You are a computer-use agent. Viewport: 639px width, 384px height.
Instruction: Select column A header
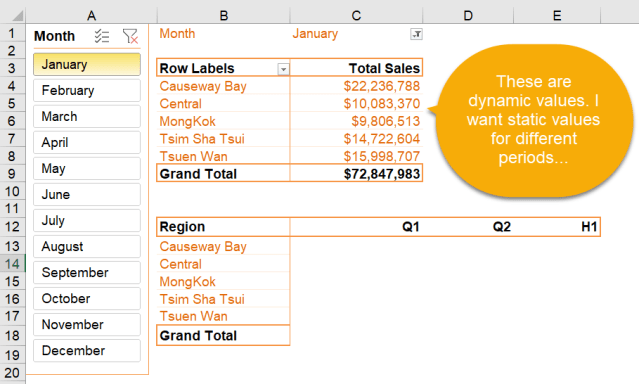pos(91,16)
